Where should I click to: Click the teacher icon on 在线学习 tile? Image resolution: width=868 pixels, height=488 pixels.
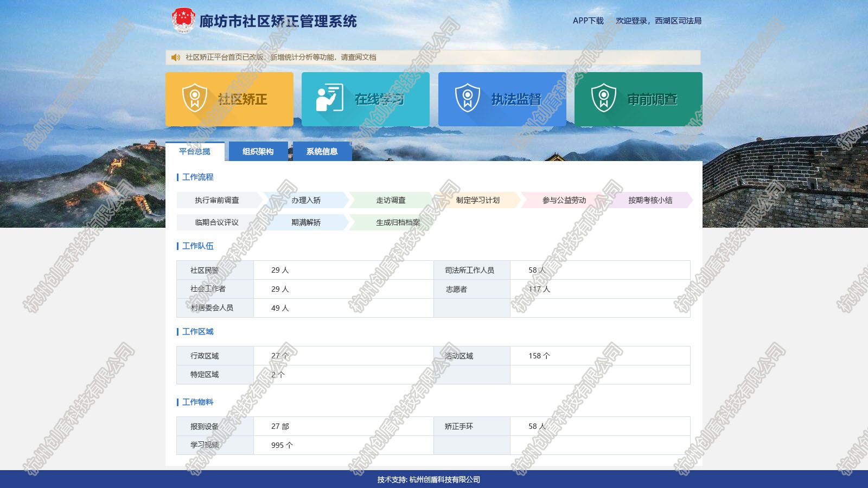coord(329,98)
